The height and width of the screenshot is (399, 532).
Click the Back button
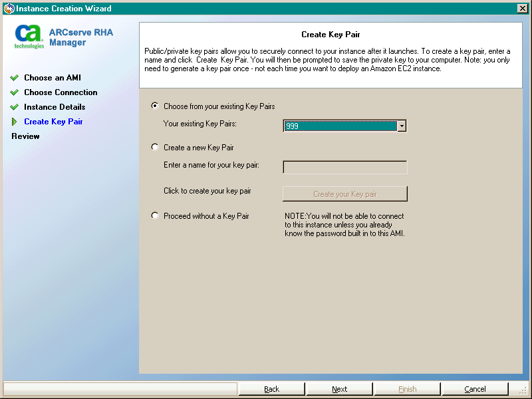271,389
